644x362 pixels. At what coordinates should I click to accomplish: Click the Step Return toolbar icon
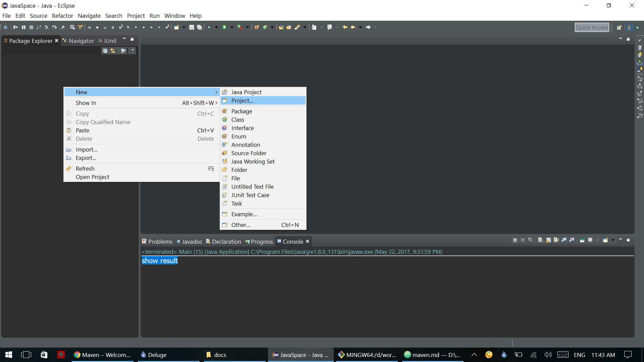pyautogui.click(x=62, y=27)
